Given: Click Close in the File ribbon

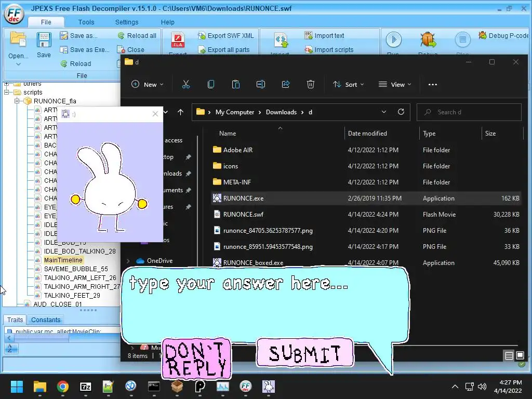Looking at the screenshot, I should [130, 49].
